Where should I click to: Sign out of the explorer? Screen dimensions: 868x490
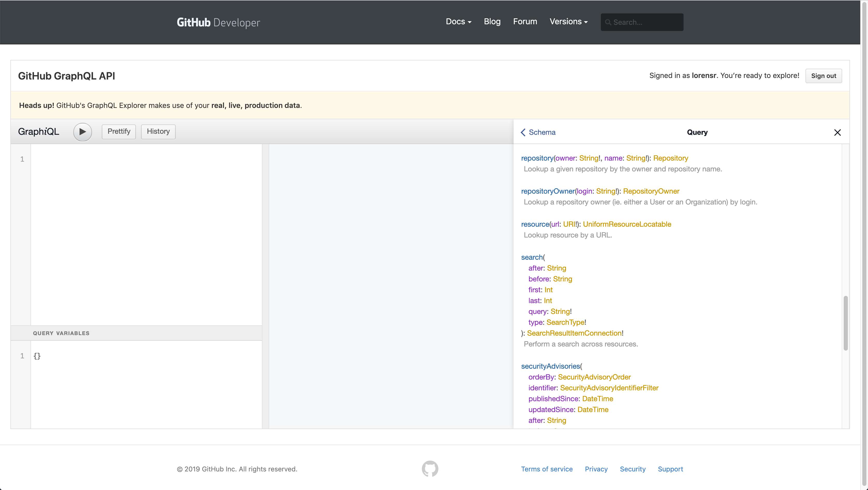tap(824, 76)
